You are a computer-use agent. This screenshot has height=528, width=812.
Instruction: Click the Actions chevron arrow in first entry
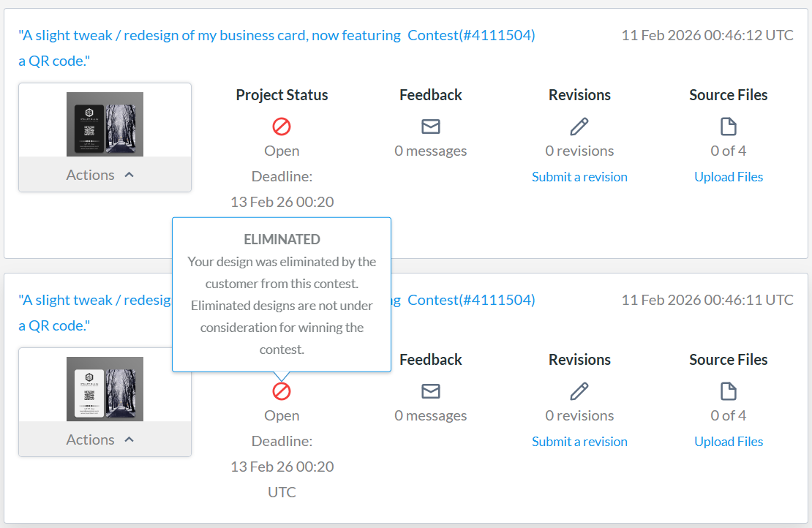point(129,175)
